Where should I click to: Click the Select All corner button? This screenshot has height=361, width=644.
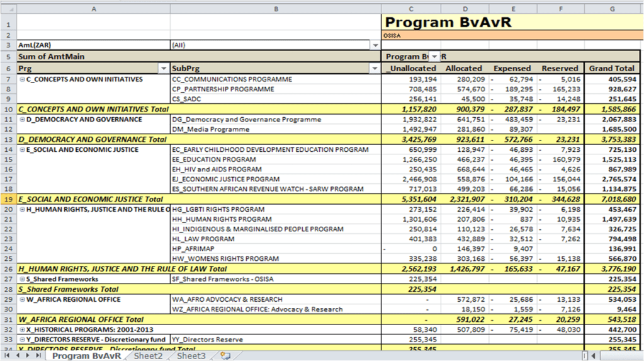[8, 9]
